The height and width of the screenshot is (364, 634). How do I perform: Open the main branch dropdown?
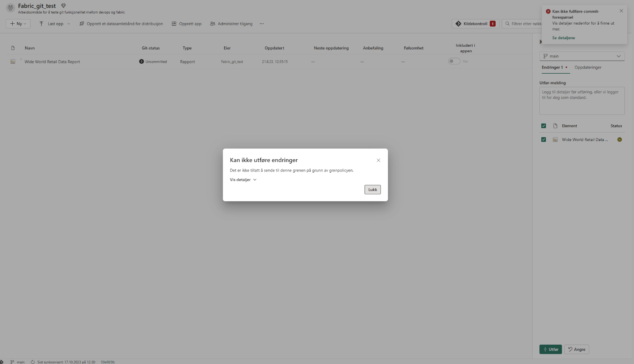point(582,56)
